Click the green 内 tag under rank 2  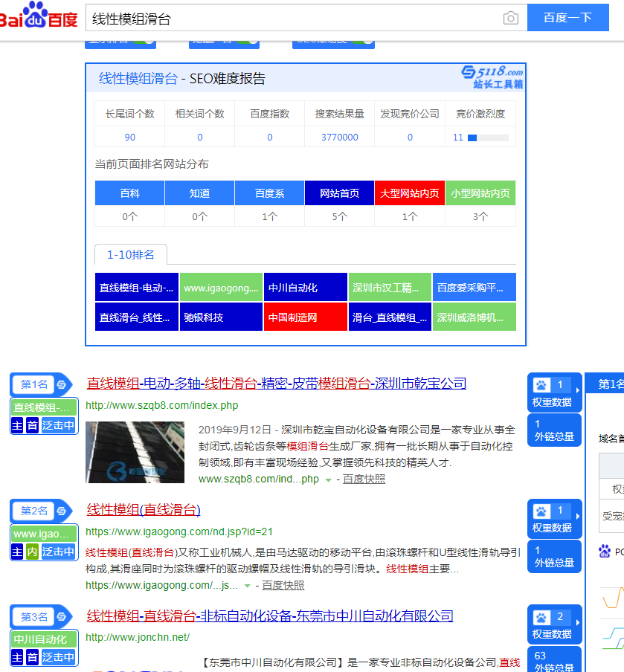coord(33,552)
